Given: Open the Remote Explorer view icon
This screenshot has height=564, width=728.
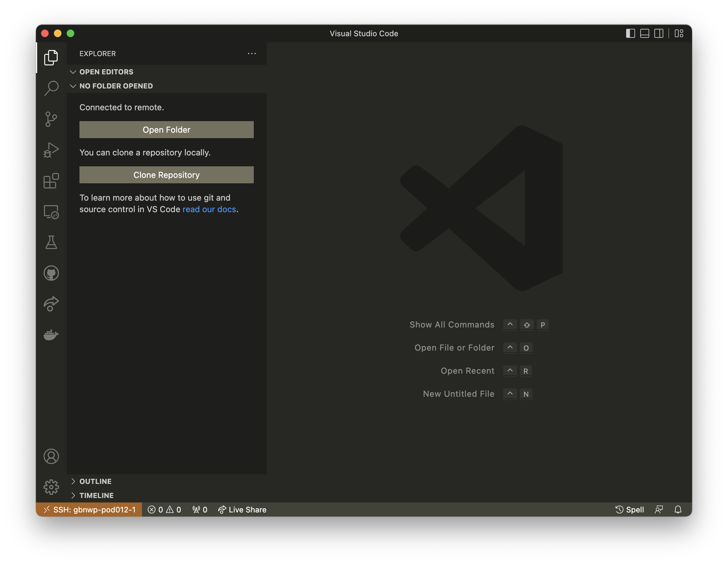Looking at the screenshot, I should 51,212.
